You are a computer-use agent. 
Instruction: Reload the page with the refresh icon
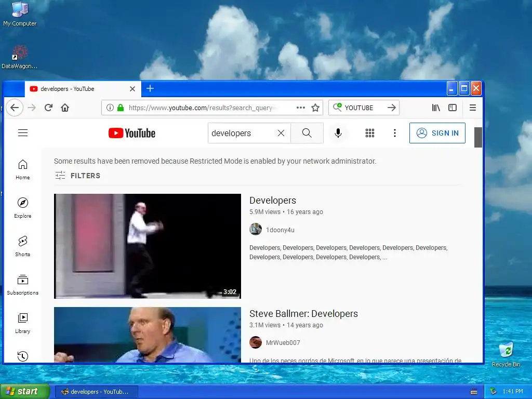point(48,108)
